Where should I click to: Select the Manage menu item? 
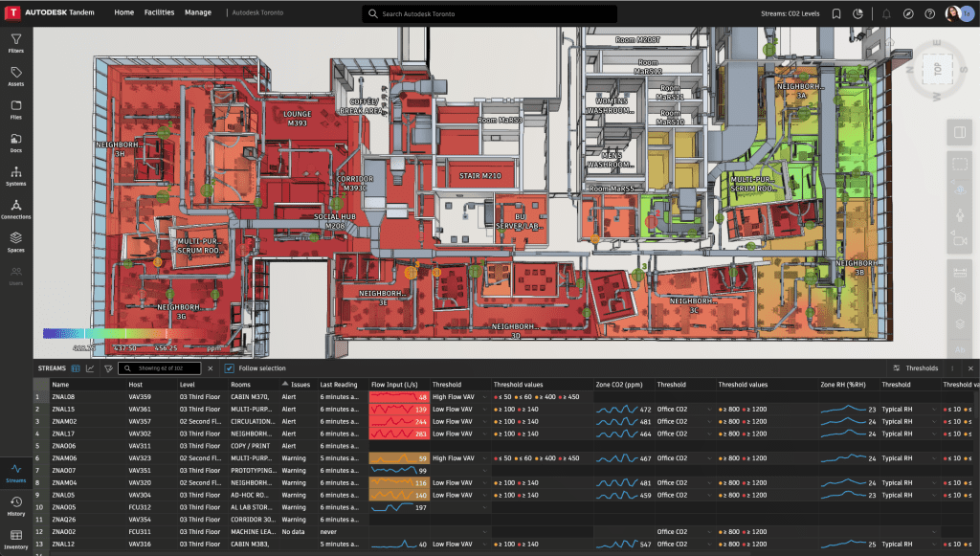[x=198, y=12]
